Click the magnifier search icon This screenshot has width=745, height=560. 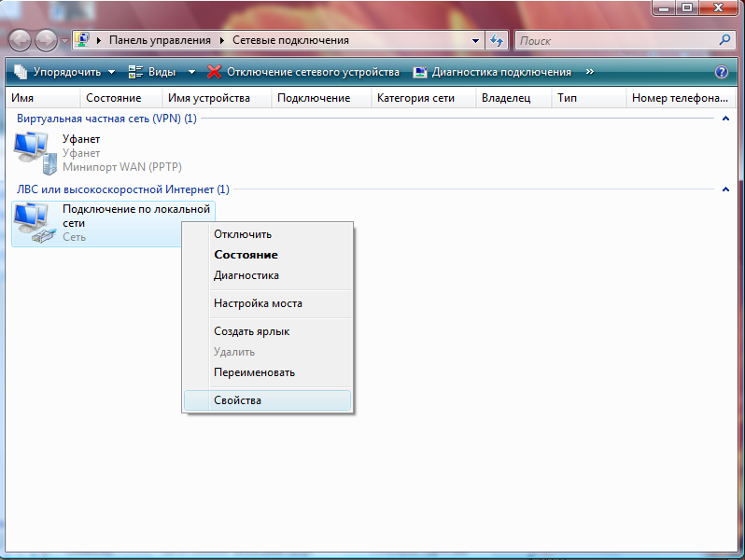[724, 40]
